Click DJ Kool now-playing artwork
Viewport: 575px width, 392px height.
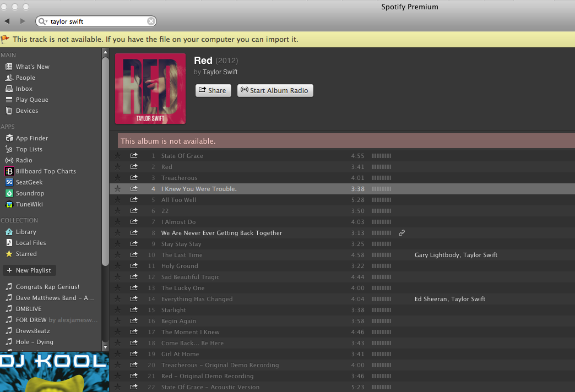[55, 372]
